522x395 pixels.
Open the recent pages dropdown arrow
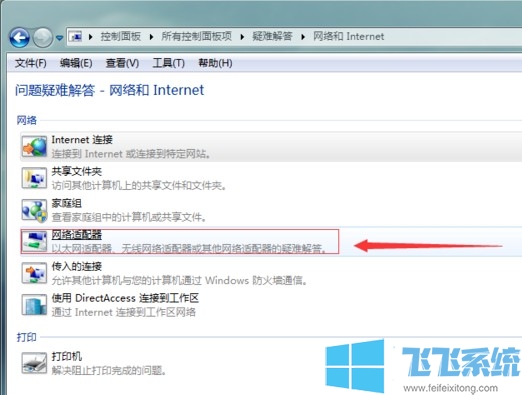tap(59, 38)
